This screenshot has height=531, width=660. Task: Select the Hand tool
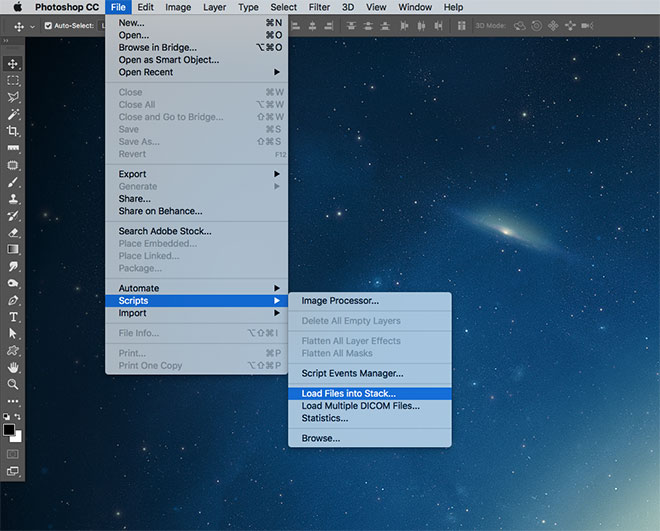(x=13, y=367)
